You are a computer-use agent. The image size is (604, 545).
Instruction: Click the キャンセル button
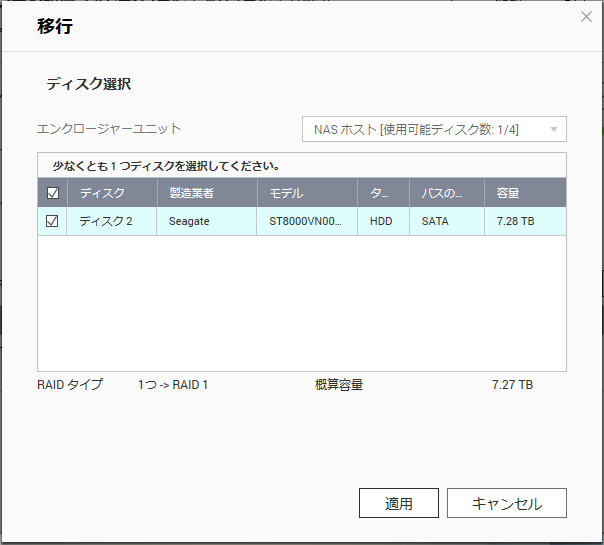coord(507,503)
